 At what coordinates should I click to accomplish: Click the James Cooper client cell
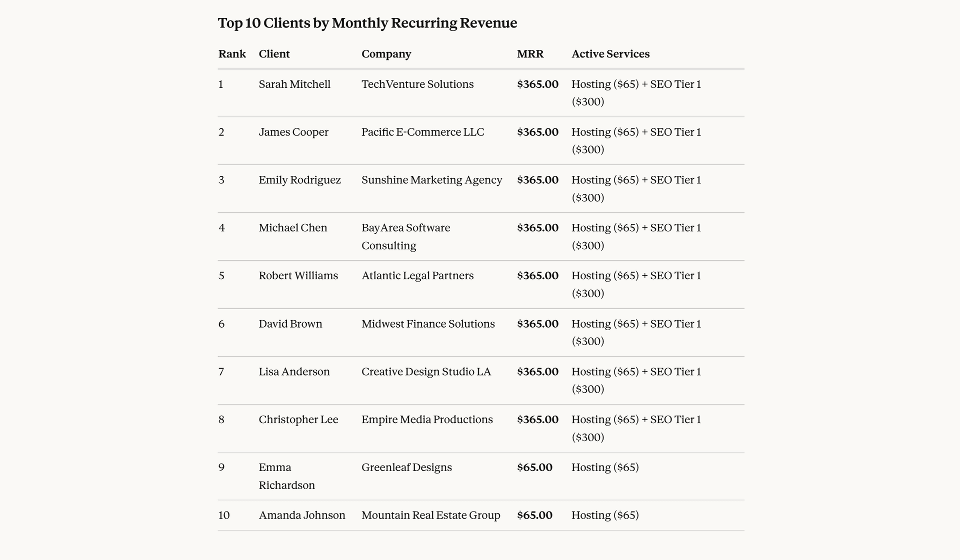click(x=293, y=132)
